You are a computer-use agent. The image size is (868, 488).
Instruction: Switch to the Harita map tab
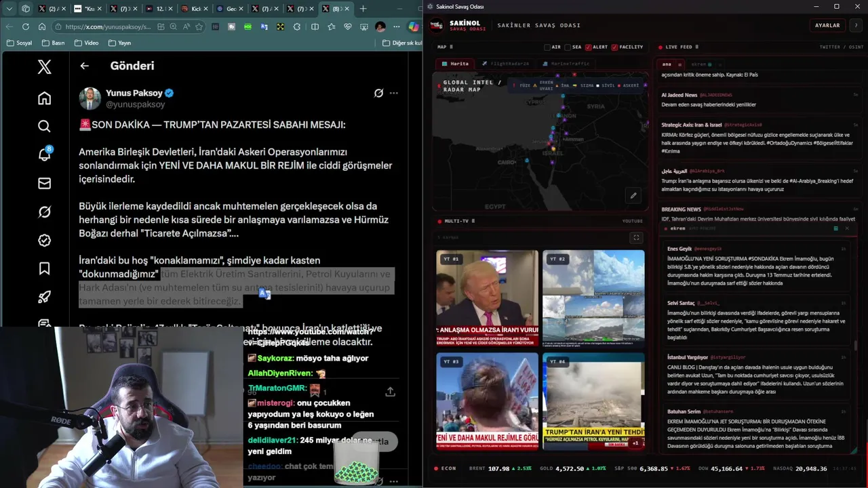[455, 64]
